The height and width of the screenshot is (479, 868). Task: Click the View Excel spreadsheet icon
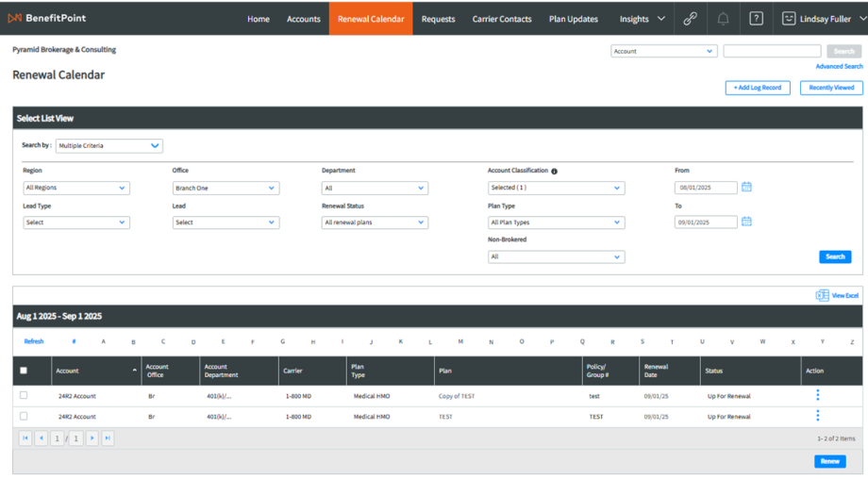[822, 295]
